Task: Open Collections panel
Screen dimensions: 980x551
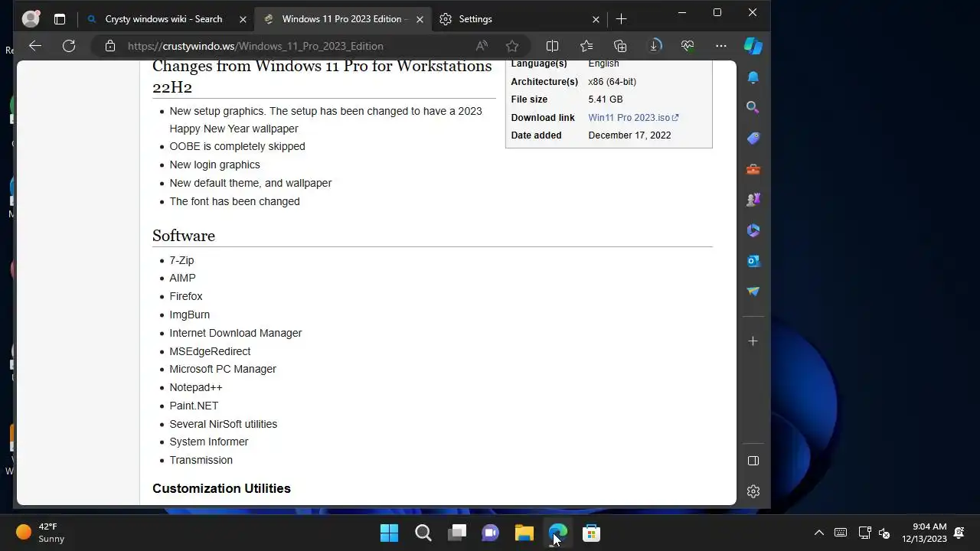Action: click(620, 46)
